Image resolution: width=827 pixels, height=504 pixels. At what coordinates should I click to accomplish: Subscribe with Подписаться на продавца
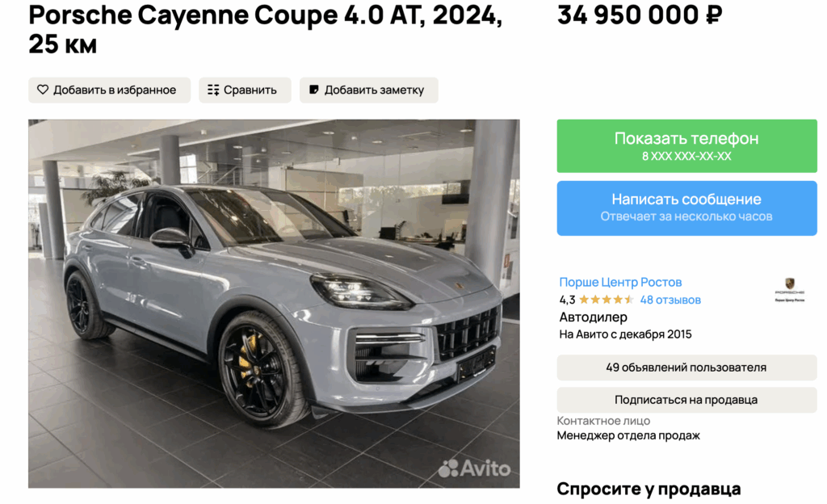686,400
